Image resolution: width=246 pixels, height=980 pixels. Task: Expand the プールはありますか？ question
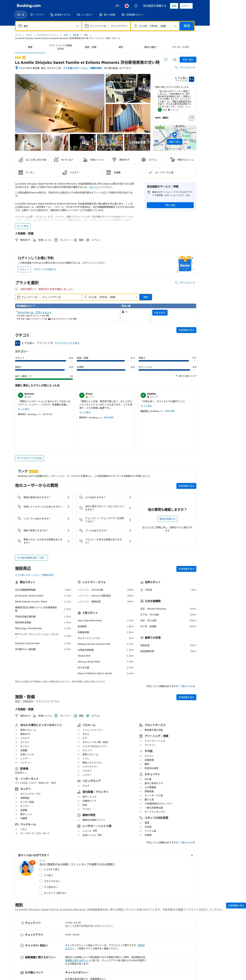(105, 530)
